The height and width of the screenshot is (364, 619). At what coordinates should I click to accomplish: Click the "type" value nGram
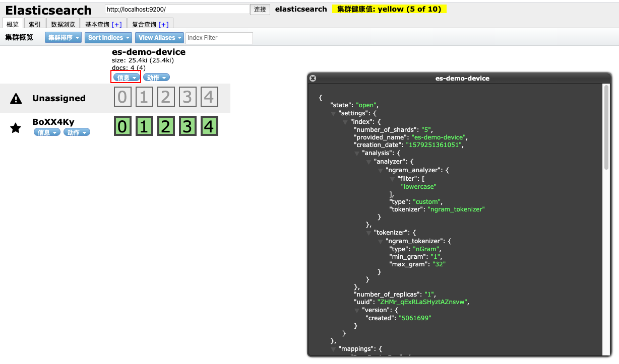[426, 249]
